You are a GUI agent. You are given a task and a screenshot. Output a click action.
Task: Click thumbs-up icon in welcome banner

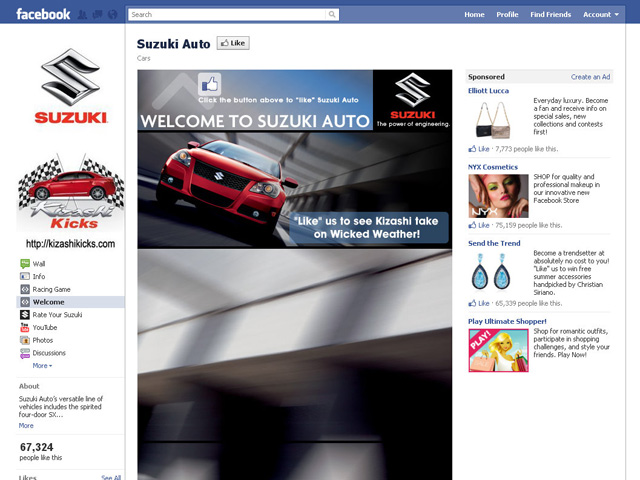(x=209, y=84)
